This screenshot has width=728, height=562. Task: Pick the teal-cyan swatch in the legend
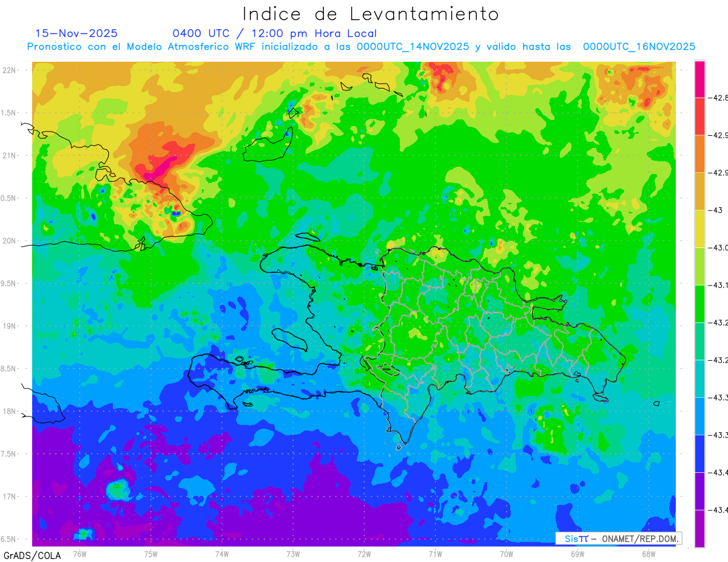699,378
